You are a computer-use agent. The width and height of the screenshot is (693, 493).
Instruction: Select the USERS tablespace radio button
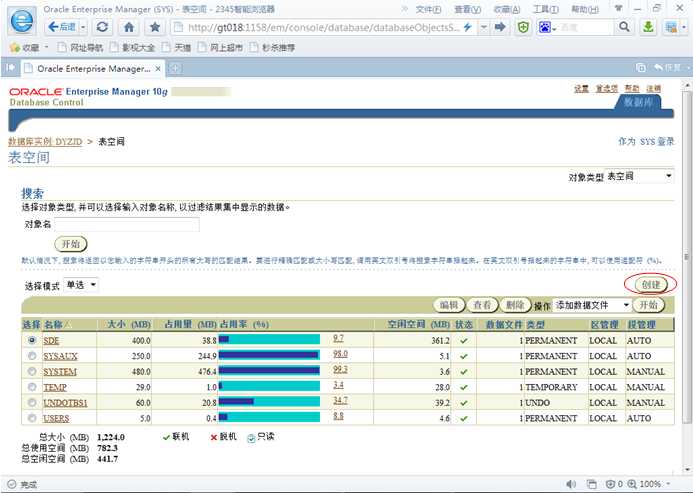[32, 418]
